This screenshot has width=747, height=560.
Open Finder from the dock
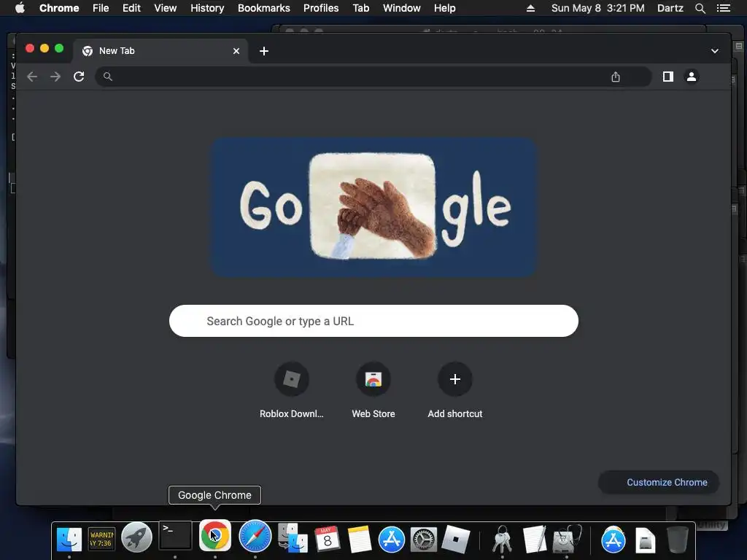(69, 540)
